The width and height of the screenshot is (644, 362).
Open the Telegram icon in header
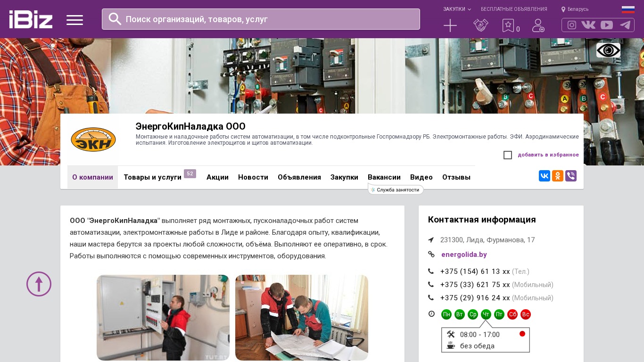(x=625, y=25)
